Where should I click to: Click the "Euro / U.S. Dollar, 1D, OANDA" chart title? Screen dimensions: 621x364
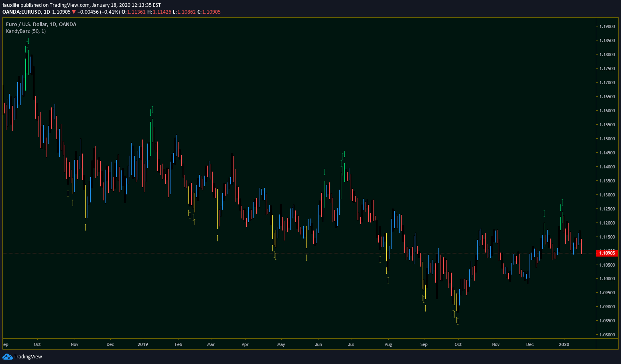41,24
